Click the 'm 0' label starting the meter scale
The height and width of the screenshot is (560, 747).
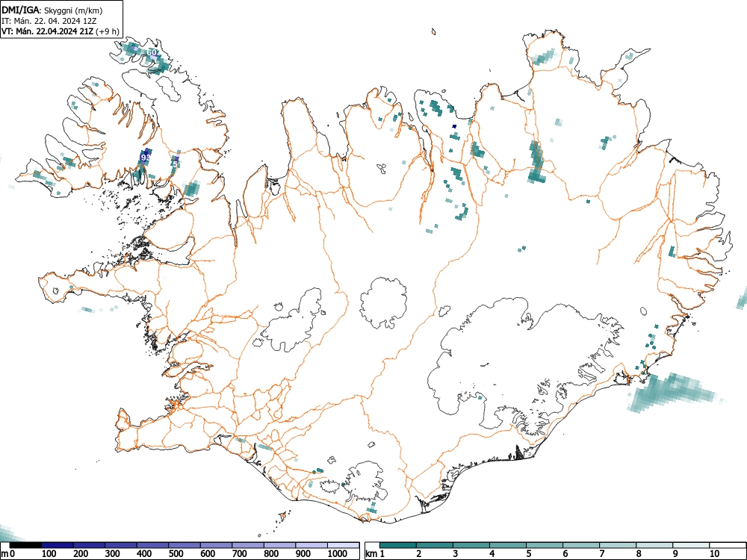(x=8, y=553)
